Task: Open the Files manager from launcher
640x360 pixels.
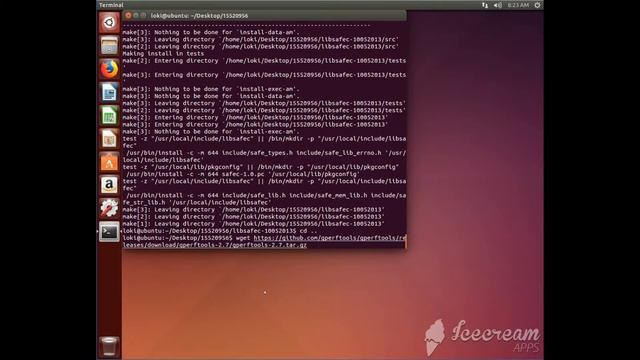Action: [109, 45]
